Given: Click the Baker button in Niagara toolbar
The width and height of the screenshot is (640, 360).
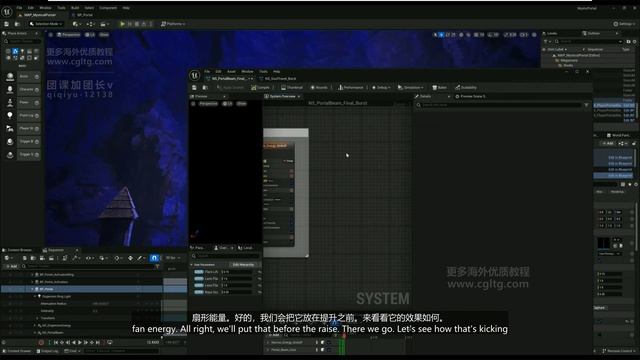Looking at the screenshot, I should coord(439,87).
